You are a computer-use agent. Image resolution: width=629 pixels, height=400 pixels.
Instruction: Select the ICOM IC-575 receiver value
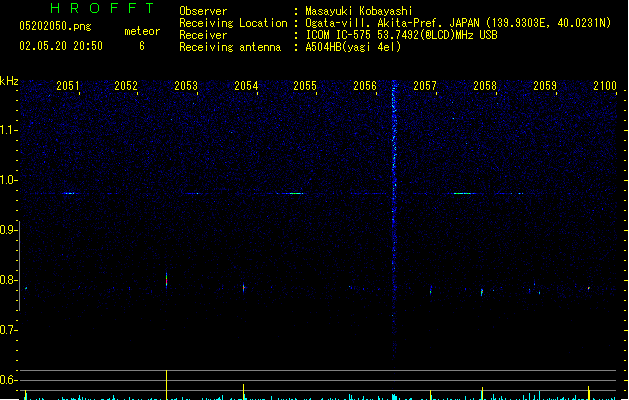click(x=401, y=35)
